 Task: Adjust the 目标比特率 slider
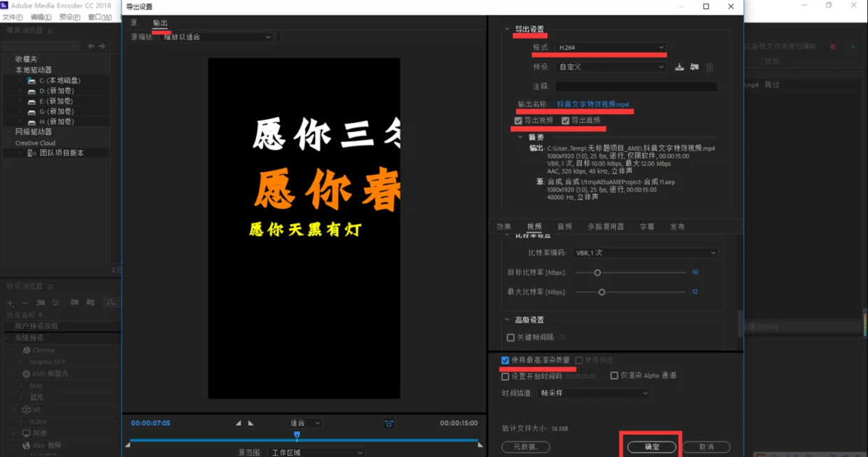pyautogui.click(x=597, y=273)
